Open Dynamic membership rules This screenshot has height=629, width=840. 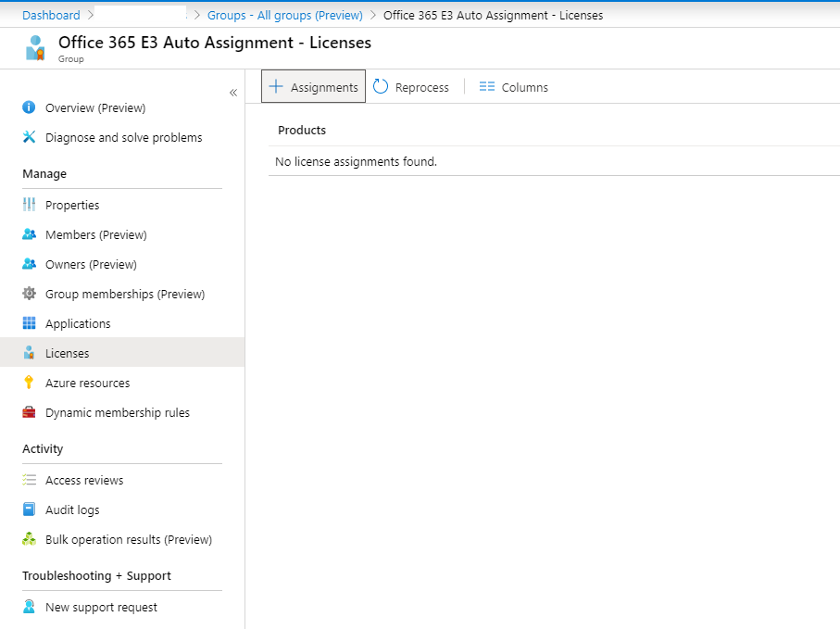[x=118, y=412]
